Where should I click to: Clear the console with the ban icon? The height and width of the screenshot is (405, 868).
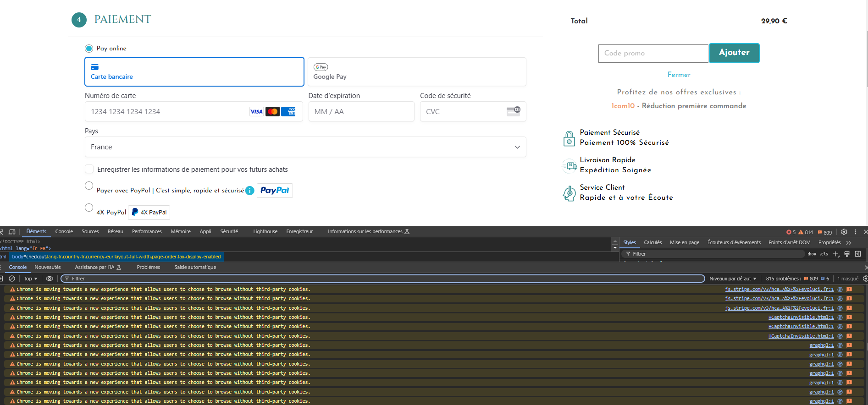click(x=12, y=279)
